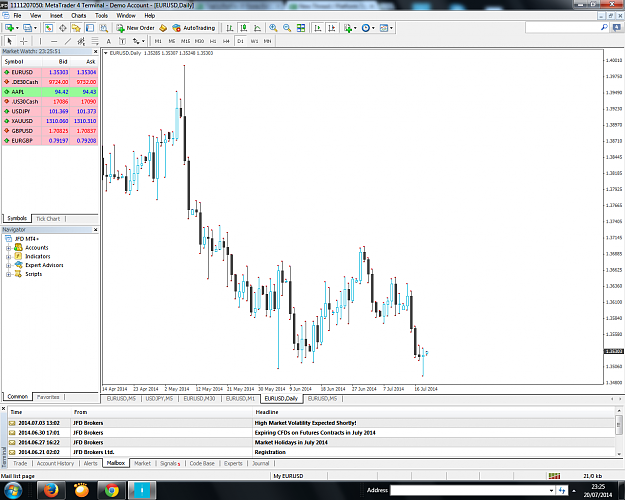The image size is (625, 500).
Task: Switch chart to bar chart style
Action: (230, 28)
